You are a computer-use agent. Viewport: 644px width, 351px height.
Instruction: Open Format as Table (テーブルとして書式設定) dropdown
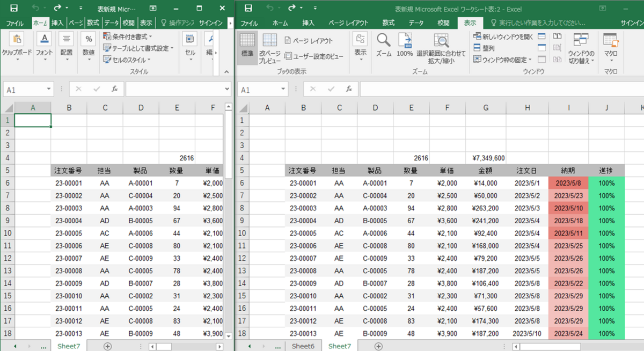(138, 48)
